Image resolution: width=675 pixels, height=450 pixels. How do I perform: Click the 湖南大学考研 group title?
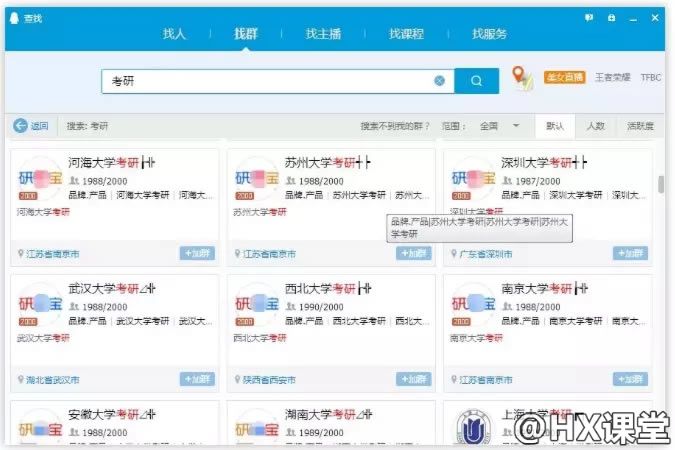pyautogui.click(x=328, y=415)
